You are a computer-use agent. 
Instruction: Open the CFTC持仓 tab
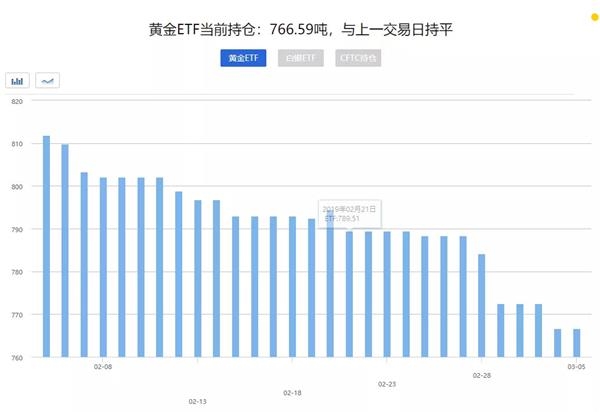(x=358, y=58)
